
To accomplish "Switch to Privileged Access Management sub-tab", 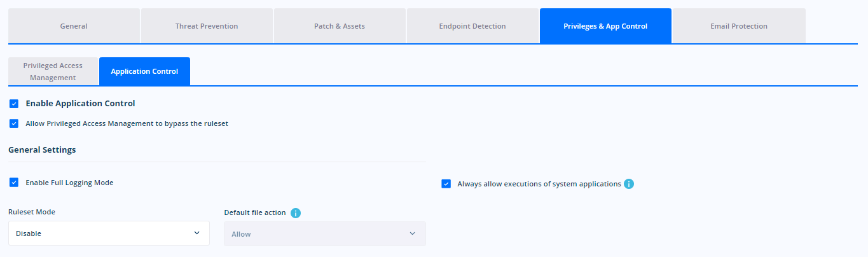I will [x=53, y=71].
